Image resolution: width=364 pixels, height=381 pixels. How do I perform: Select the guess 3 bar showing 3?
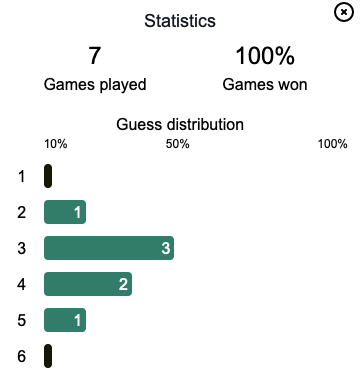tap(109, 248)
